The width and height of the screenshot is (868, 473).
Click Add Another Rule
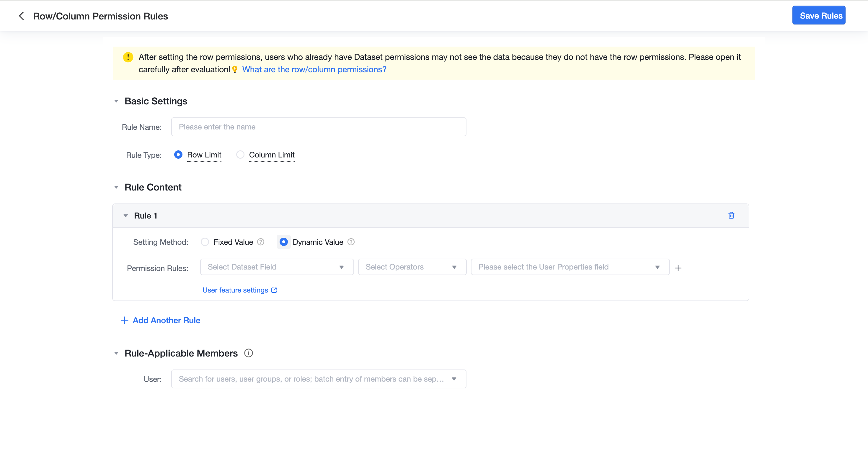point(160,321)
